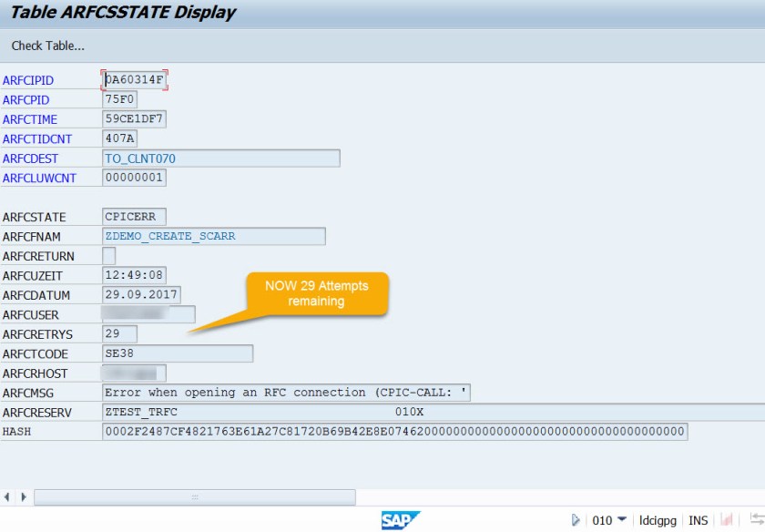Click the ARFCIPID field with 0A60314F

[134, 79]
